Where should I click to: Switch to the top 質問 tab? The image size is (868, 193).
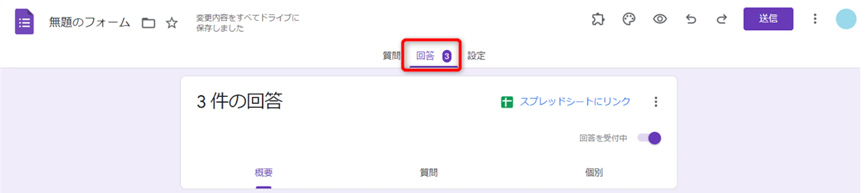tap(391, 56)
